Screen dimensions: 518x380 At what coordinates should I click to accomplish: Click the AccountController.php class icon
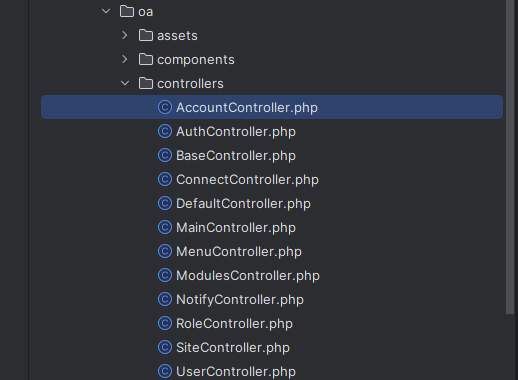tap(165, 107)
